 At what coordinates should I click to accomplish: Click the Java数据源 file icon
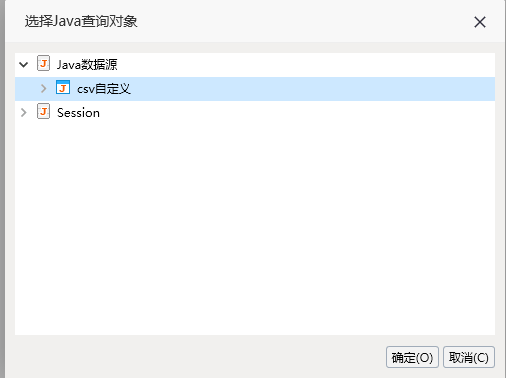43,63
